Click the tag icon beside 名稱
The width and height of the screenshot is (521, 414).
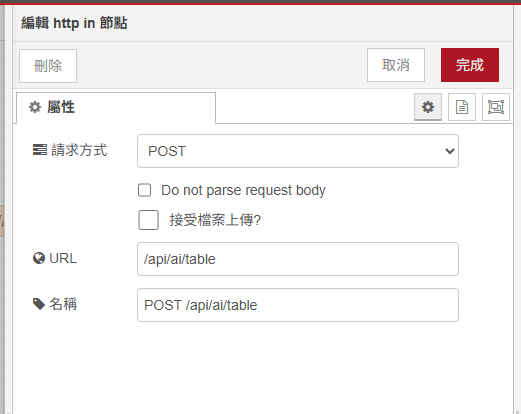click(x=39, y=304)
